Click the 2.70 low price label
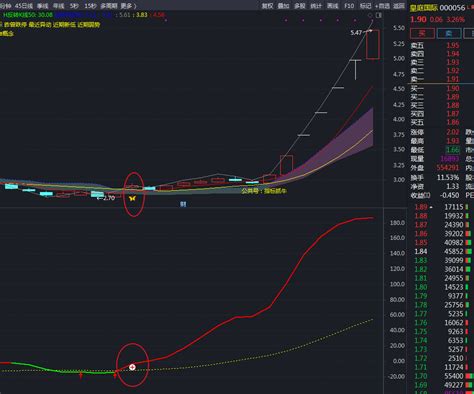 coord(109,198)
